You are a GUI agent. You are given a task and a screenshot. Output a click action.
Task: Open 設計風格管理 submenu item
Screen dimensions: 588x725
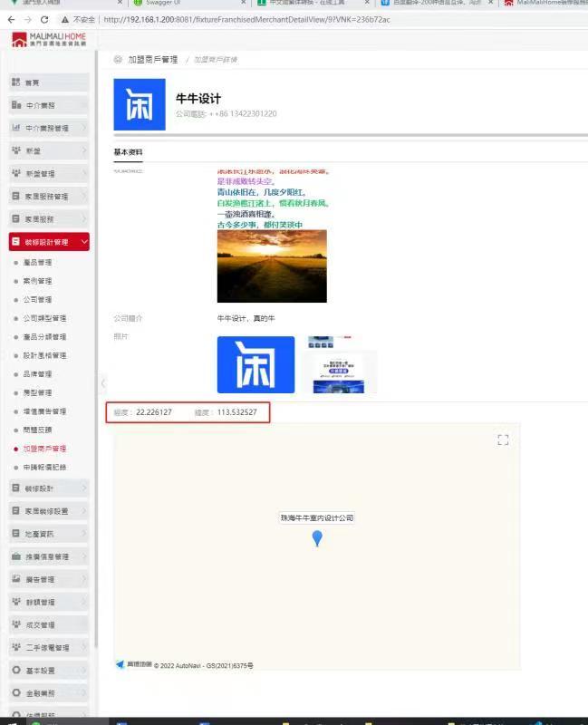[44, 355]
